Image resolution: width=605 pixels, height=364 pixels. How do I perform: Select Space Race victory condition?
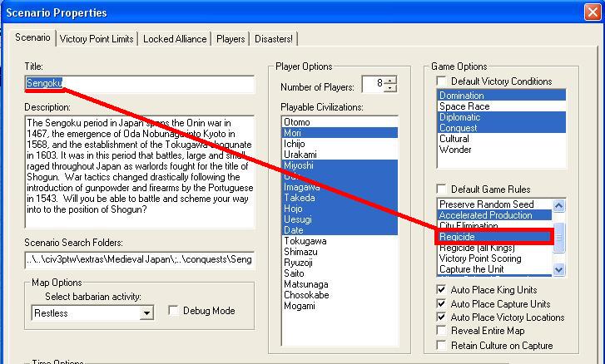[464, 106]
